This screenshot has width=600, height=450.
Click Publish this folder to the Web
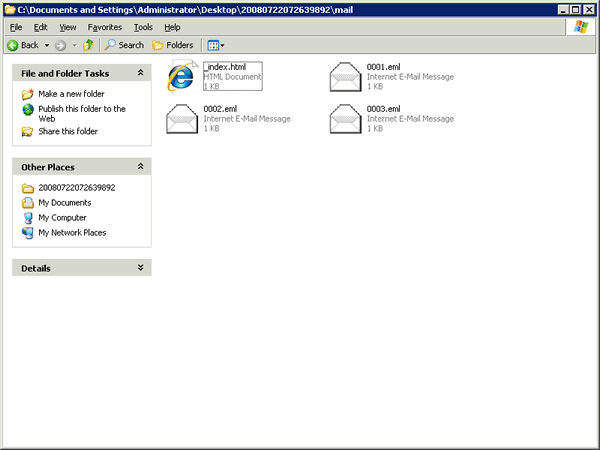pos(82,114)
